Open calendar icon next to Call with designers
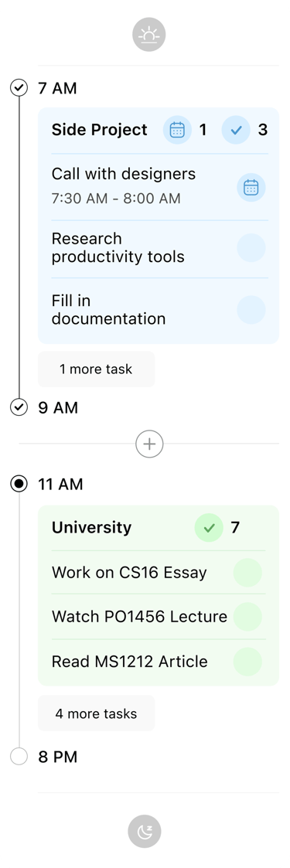 (251, 187)
